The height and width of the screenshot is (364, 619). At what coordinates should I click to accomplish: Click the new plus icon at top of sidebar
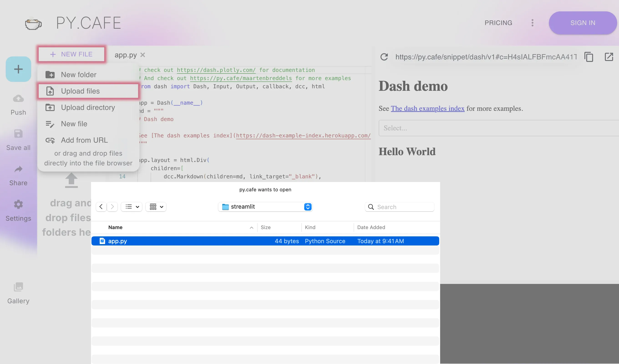[x=18, y=69]
